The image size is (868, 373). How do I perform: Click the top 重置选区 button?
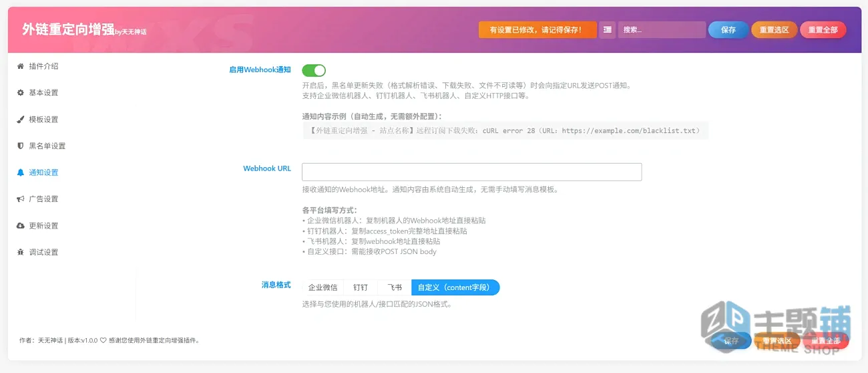774,30
